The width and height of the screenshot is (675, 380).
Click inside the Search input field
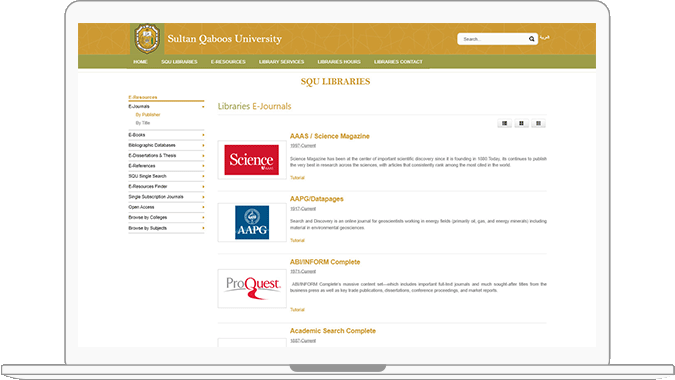(494, 39)
